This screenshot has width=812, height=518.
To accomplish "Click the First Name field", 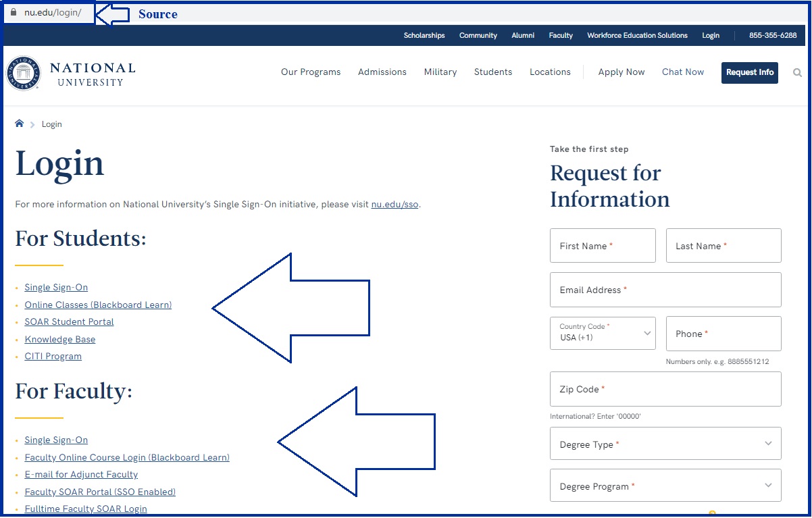I will 603,246.
